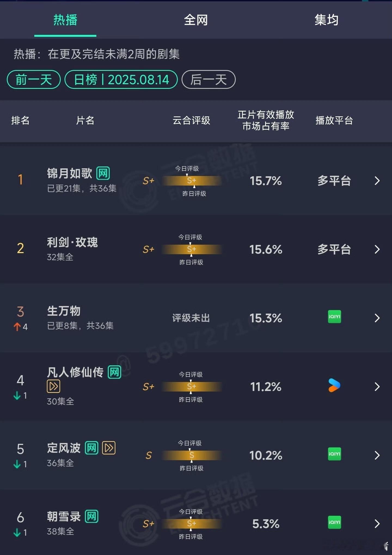Click the iQIYI icon in 定风波 row
This screenshot has height=555, width=392.
point(334,454)
